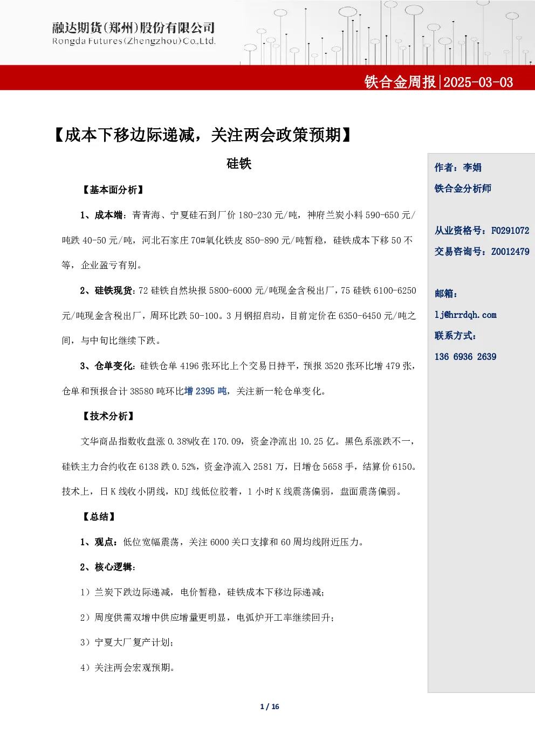Click the author line 作者:李娟
The image size is (535, 756).
[x=458, y=168]
